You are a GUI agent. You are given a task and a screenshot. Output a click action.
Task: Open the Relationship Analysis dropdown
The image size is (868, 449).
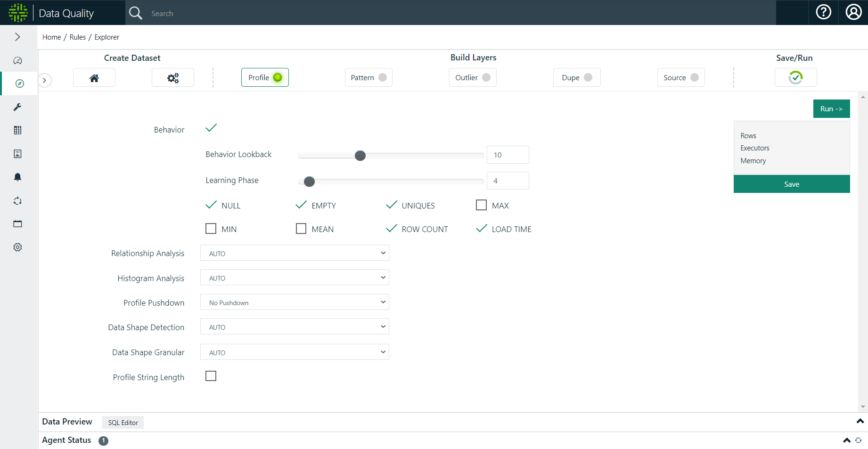tap(294, 253)
